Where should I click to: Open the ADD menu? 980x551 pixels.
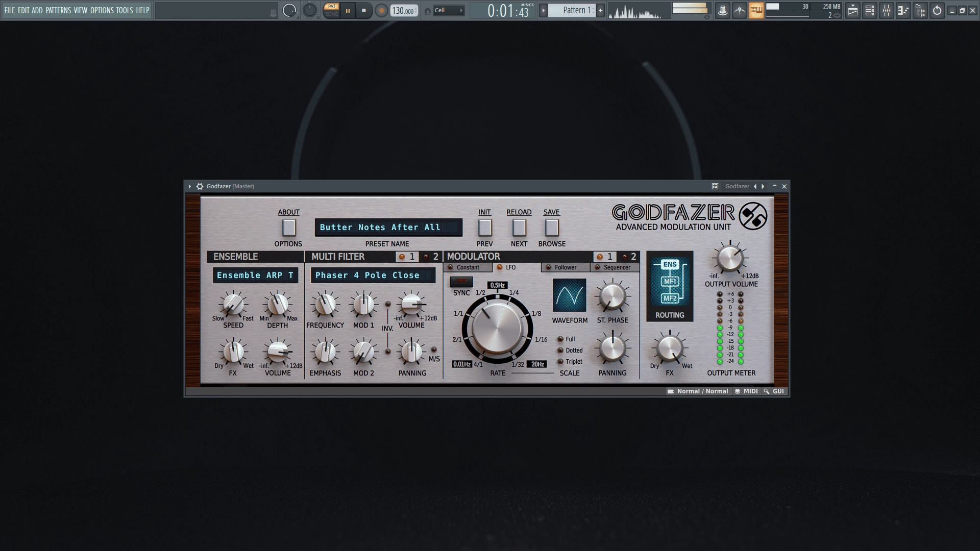(37, 10)
